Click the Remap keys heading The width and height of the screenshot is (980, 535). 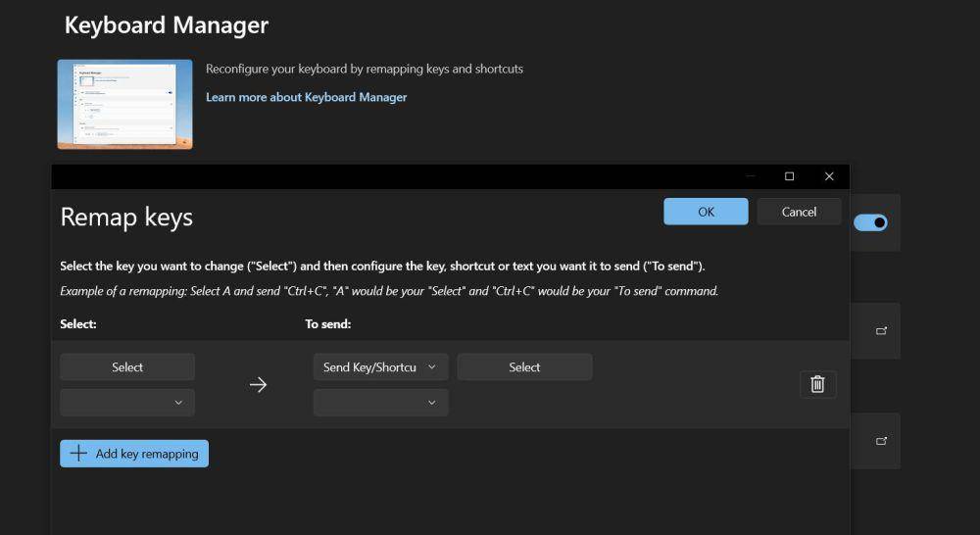[126, 218]
